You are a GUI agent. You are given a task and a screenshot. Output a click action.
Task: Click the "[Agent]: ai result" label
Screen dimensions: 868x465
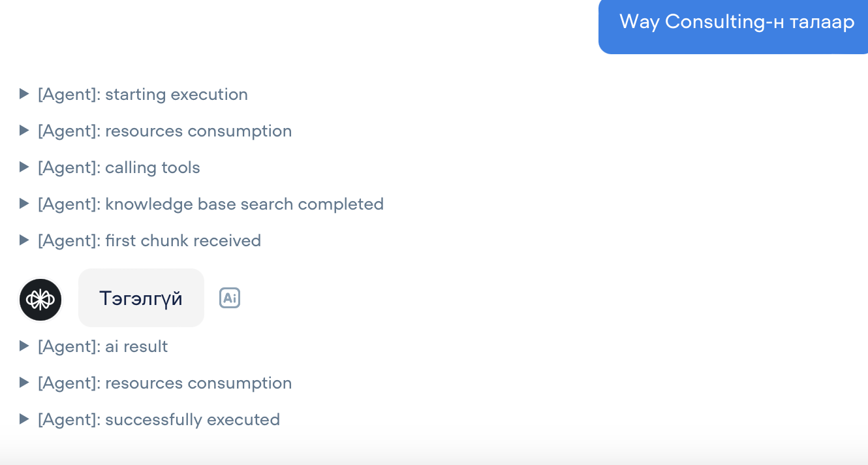point(103,346)
